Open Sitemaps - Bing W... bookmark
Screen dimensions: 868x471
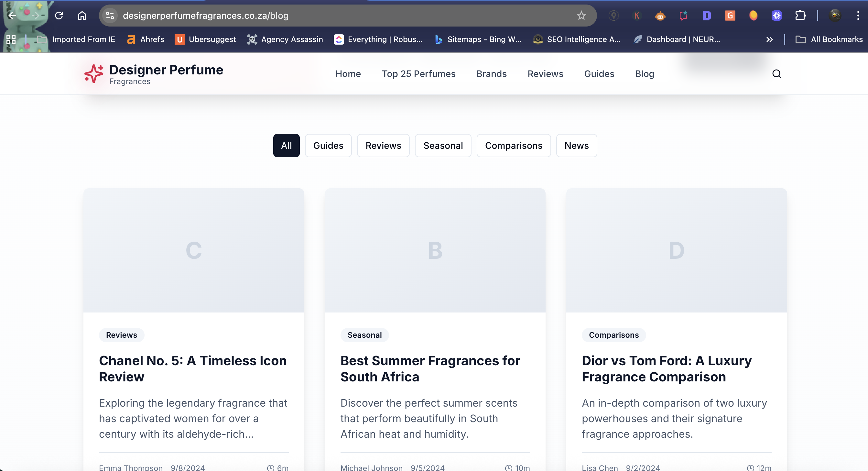(x=478, y=39)
